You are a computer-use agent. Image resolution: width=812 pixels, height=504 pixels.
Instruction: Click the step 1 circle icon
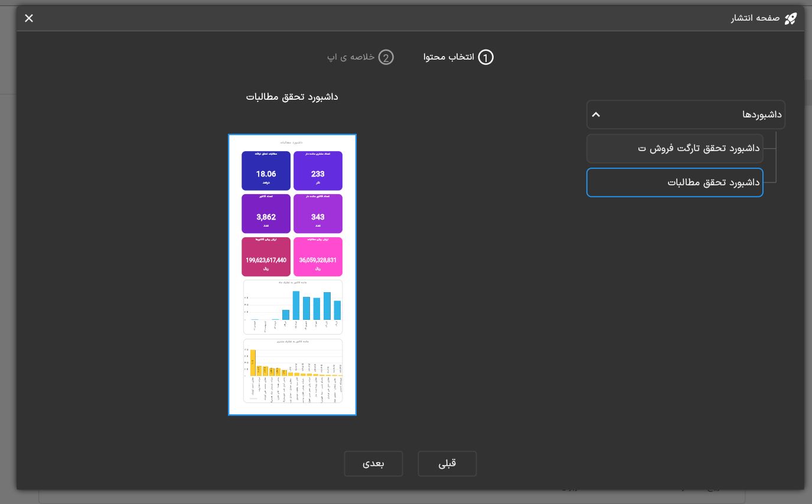pyautogui.click(x=485, y=57)
